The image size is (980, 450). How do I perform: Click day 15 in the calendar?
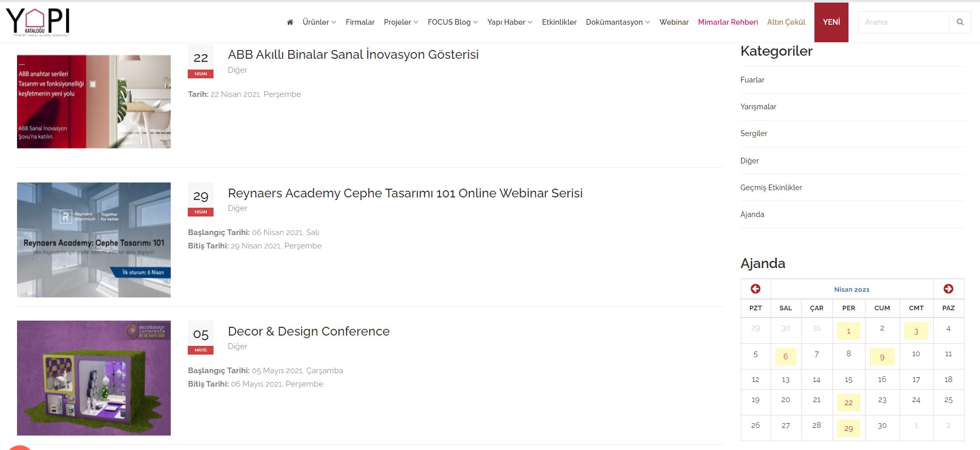coord(848,379)
